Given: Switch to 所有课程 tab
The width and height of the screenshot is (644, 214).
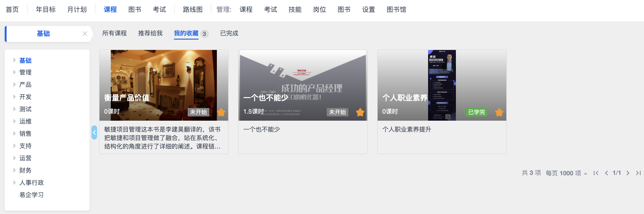Looking at the screenshot, I should coord(114,33).
